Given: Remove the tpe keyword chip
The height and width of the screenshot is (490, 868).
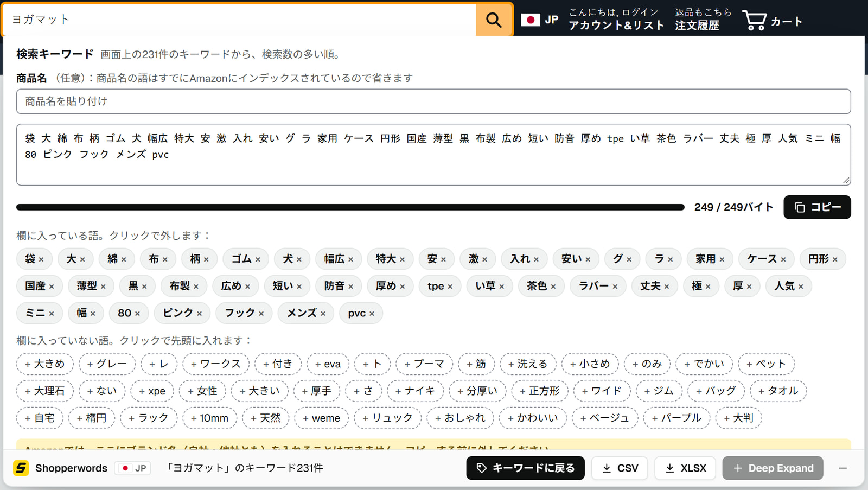Looking at the screenshot, I should click(440, 286).
